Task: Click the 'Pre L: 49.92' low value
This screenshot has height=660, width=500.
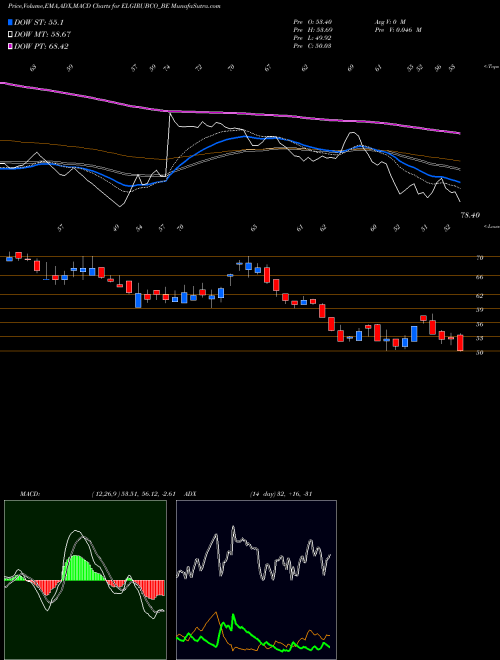Action: (x=313, y=38)
